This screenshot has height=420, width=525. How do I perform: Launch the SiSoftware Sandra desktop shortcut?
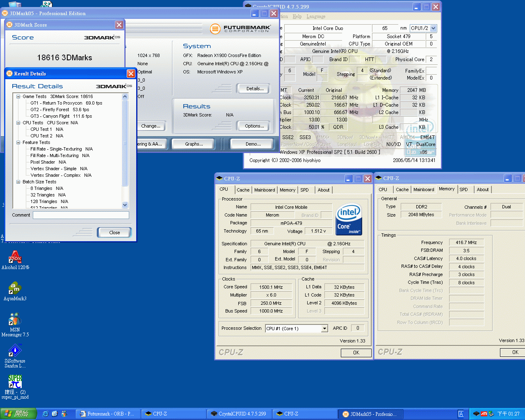[15, 356]
